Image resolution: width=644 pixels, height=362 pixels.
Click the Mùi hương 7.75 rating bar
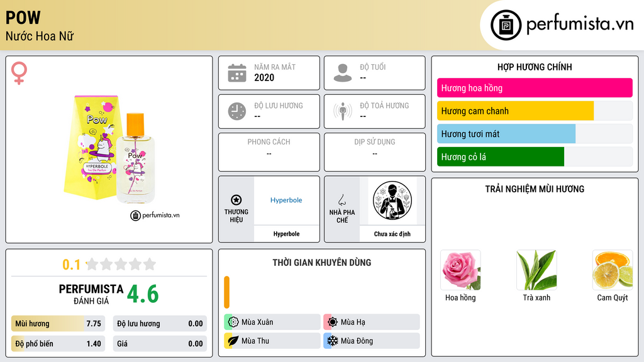point(58,324)
